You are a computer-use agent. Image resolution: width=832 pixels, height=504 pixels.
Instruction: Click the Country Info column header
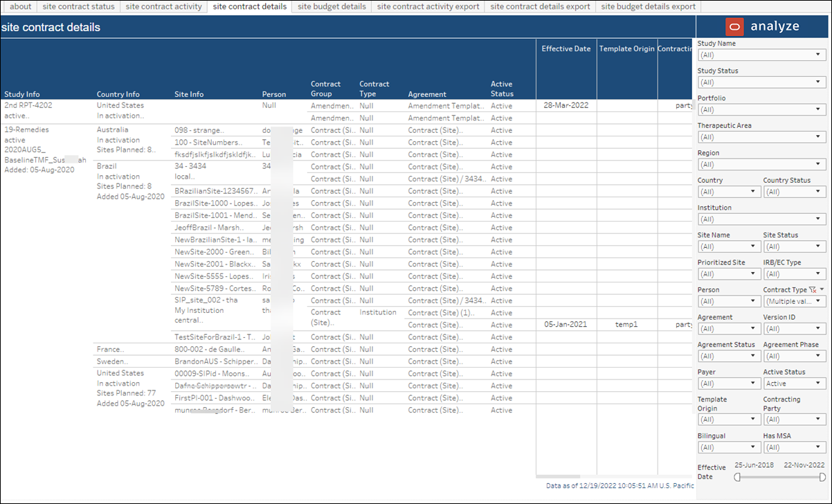tap(118, 94)
